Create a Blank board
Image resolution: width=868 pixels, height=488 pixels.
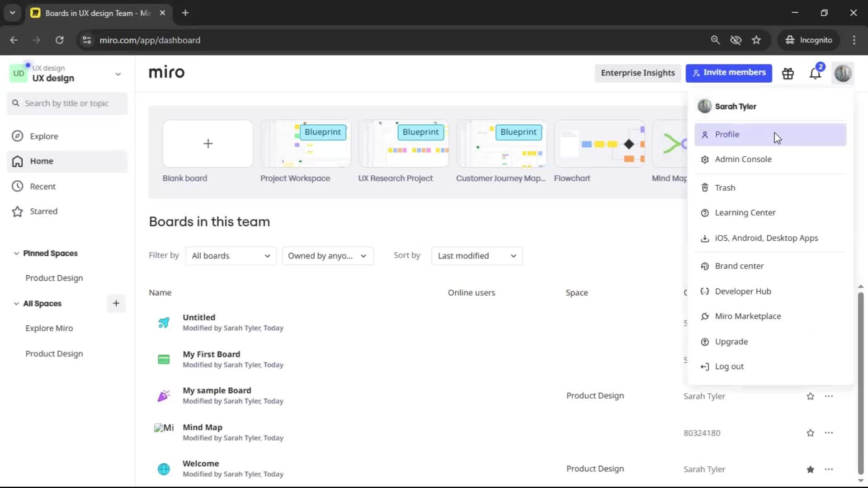click(208, 144)
